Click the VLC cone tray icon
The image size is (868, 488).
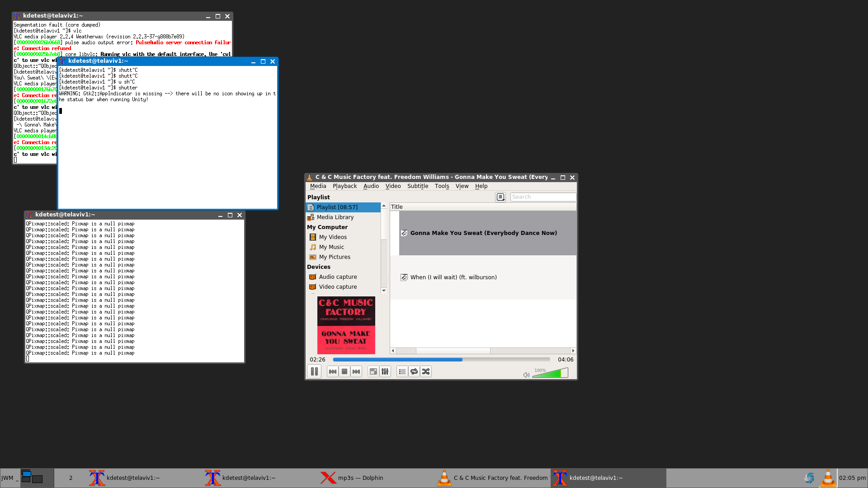(x=828, y=478)
